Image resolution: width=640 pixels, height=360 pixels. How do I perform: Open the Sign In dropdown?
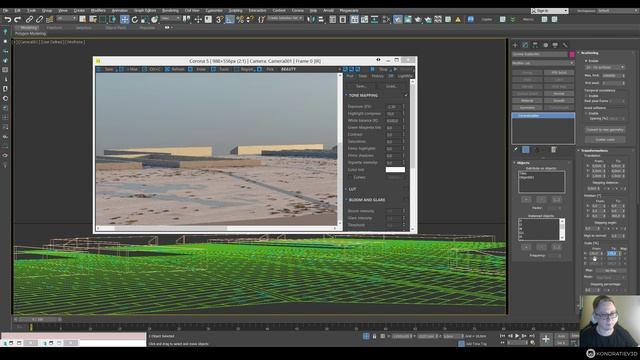click(549, 11)
